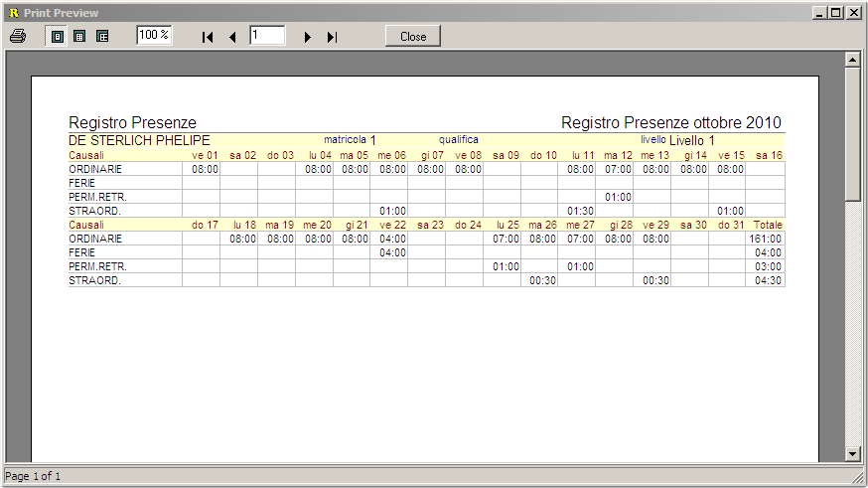
Task: Click the page number field
Action: 267,36
